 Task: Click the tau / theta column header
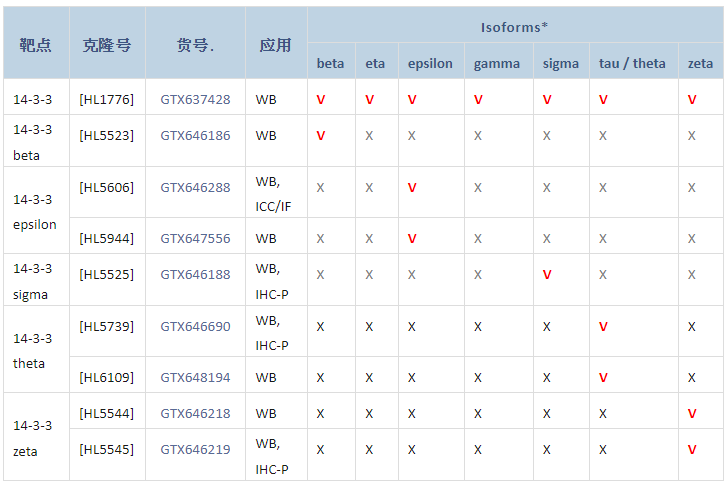click(x=634, y=61)
